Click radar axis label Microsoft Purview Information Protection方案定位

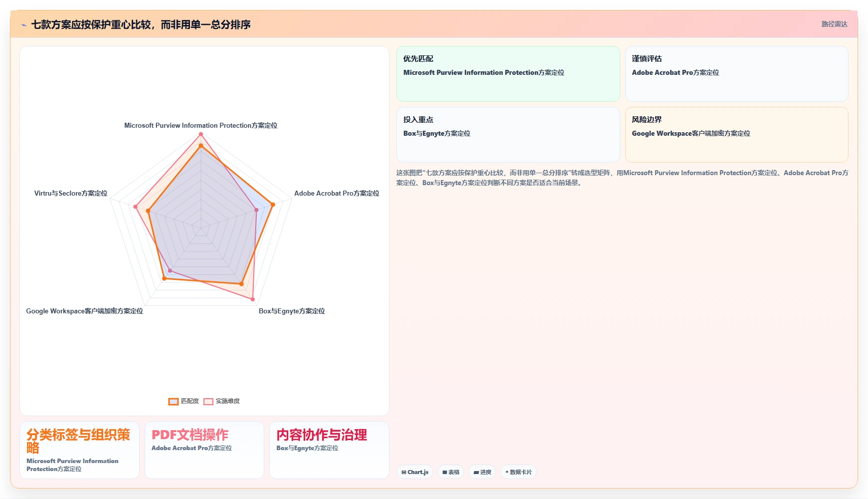click(201, 125)
